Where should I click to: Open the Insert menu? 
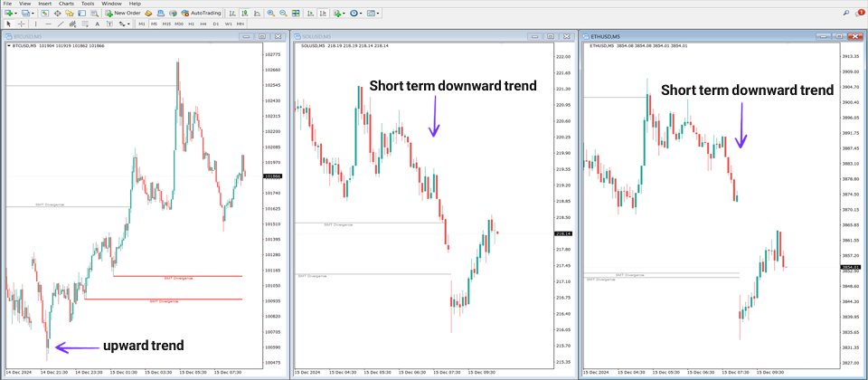pyautogui.click(x=45, y=4)
